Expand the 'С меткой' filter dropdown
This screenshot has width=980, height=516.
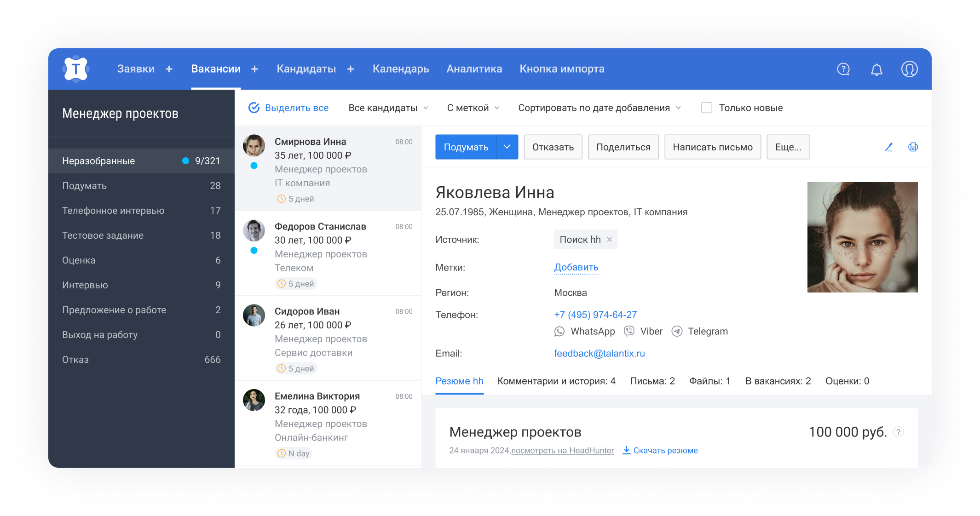(x=473, y=107)
